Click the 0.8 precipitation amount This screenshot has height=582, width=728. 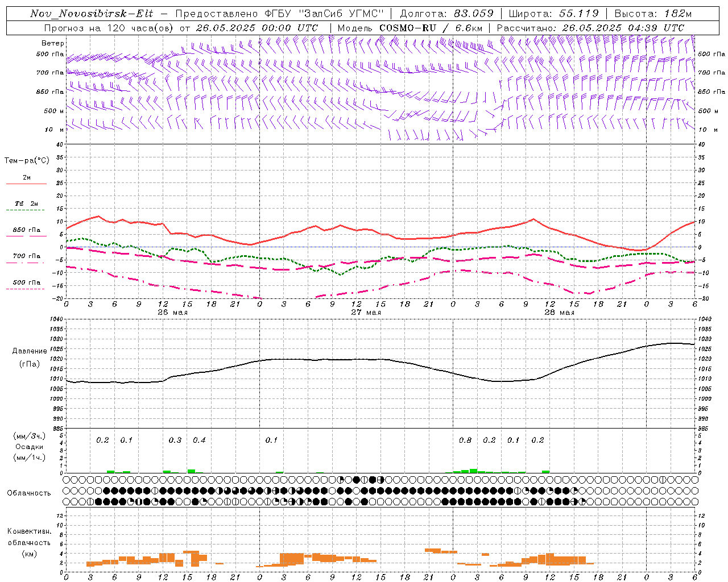pyautogui.click(x=465, y=440)
